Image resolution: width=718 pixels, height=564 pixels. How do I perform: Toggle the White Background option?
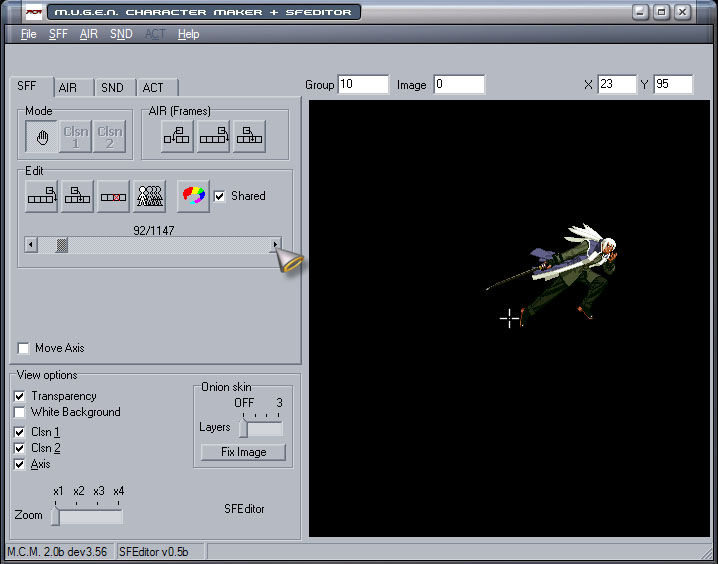pyautogui.click(x=20, y=412)
